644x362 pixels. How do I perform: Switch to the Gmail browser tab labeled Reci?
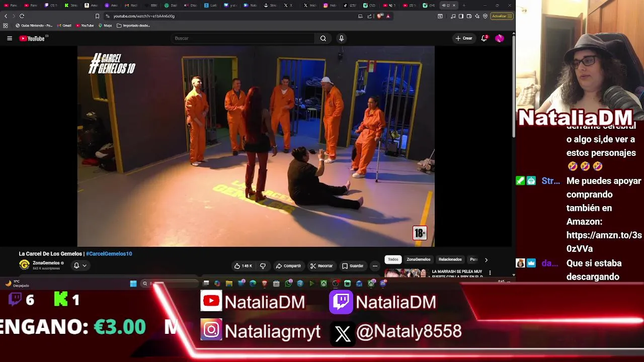point(131,6)
